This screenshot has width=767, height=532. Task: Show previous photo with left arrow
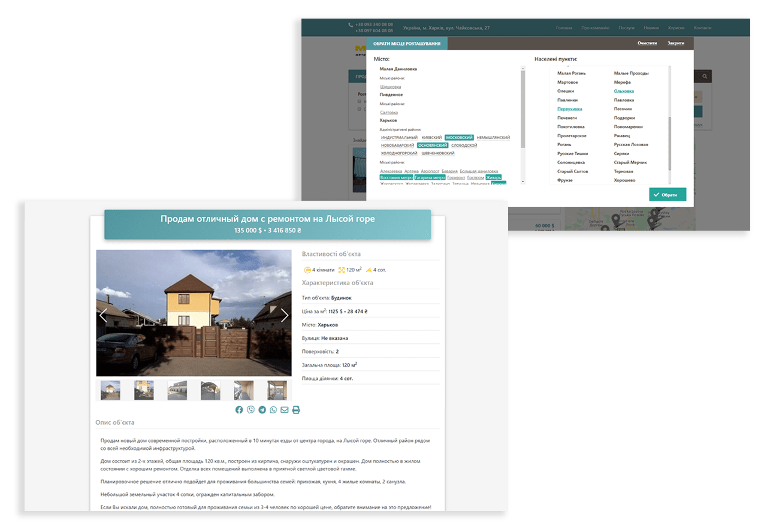point(103,315)
